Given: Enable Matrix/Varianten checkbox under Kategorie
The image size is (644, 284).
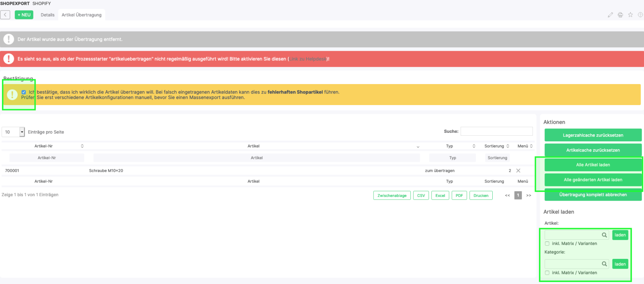Looking at the screenshot, I should (547, 273).
